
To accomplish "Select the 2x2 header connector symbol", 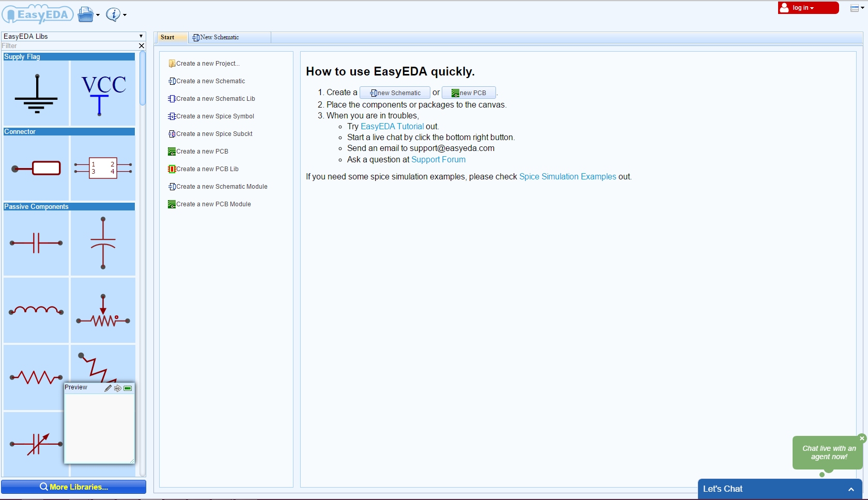I will pos(103,168).
